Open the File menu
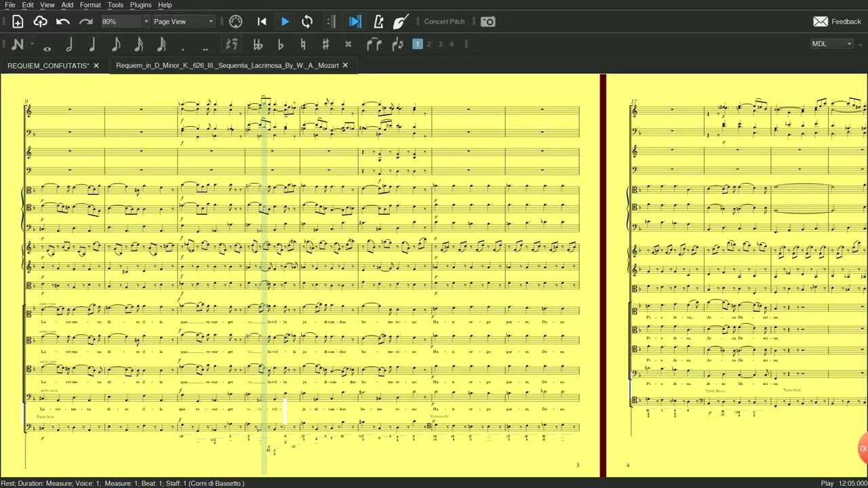This screenshot has width=868, height=488. (x=10, y=5)
